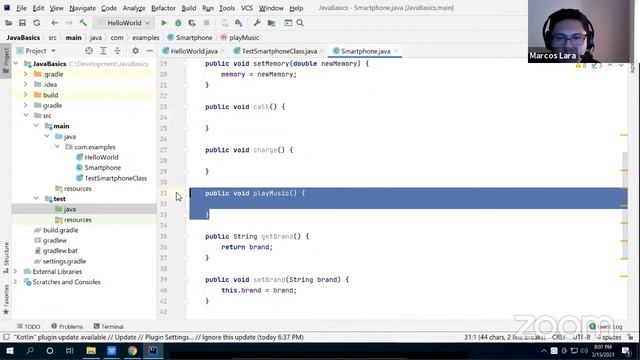Click the getBrand method name
This screenshot has height=360, width=640.
[x=277, y=236]
